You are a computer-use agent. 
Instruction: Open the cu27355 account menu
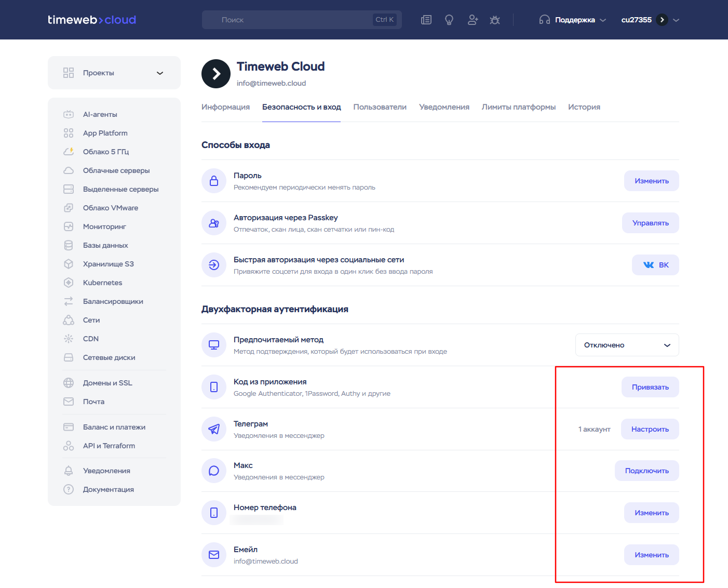coord(650,20)
